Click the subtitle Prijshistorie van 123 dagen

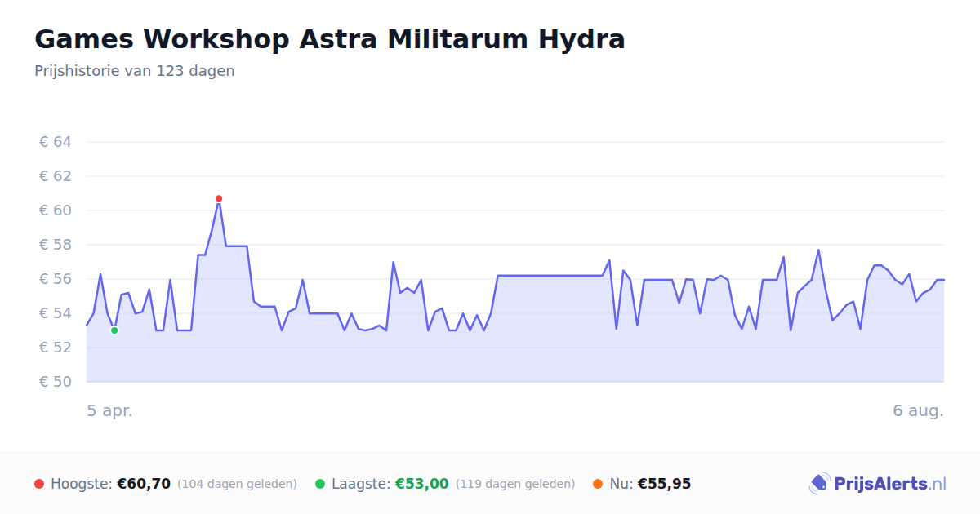135,71
